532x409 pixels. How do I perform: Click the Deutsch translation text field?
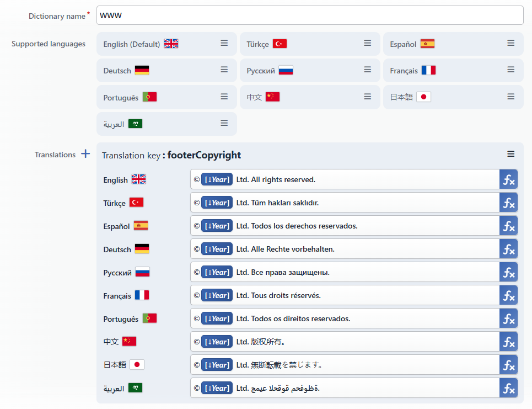click(345, 249)
